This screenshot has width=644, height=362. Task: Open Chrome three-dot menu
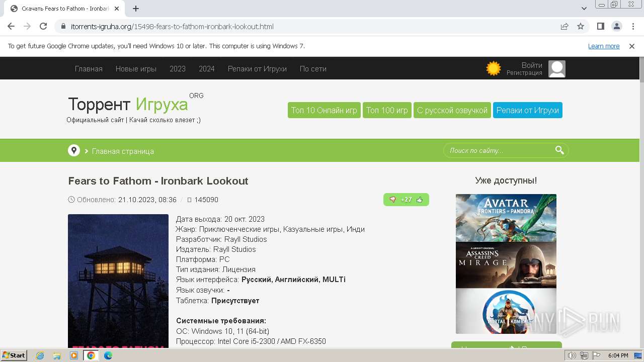tap(632, 26)
